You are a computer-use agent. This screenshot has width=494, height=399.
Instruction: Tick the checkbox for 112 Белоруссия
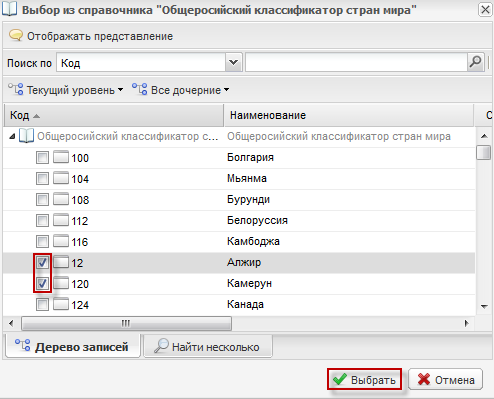42,221
